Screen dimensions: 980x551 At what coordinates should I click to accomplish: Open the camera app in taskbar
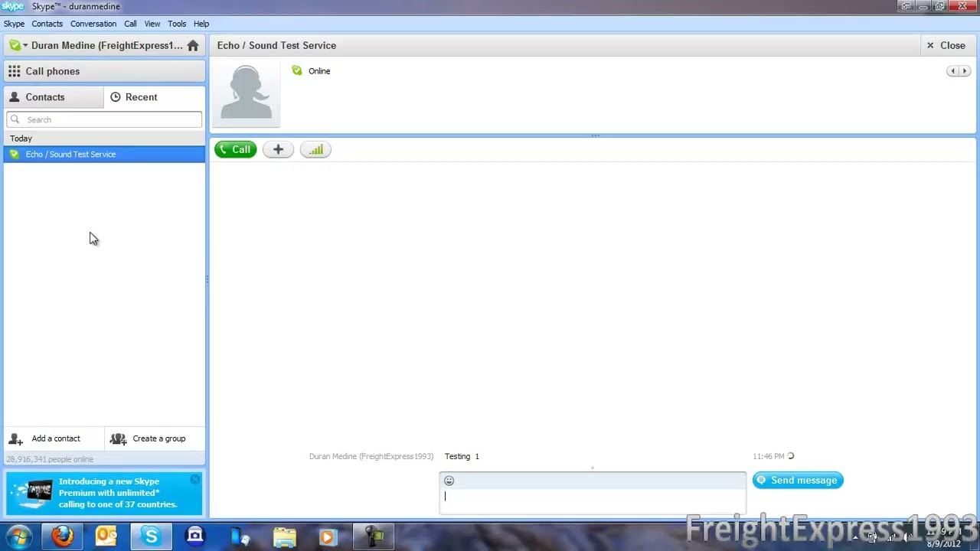195,537
